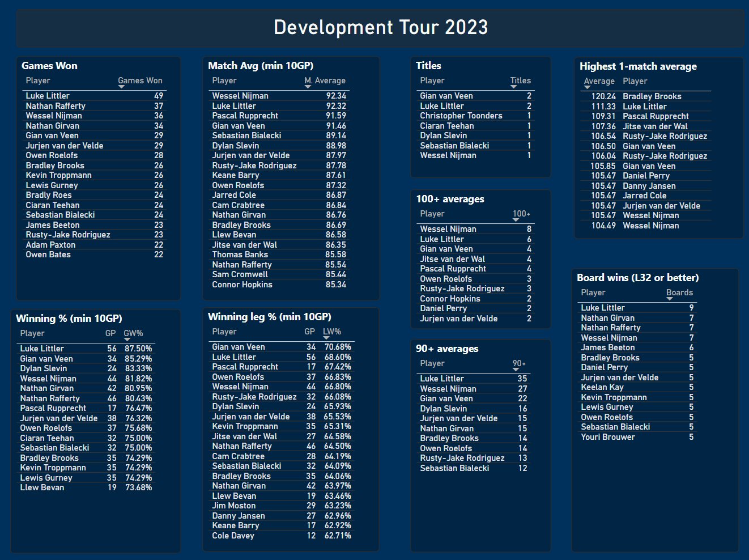This screenshot has width=749, height=560.
Task: Select Bradly Roes in Games Won table
Action: click(x=49, y=195)
